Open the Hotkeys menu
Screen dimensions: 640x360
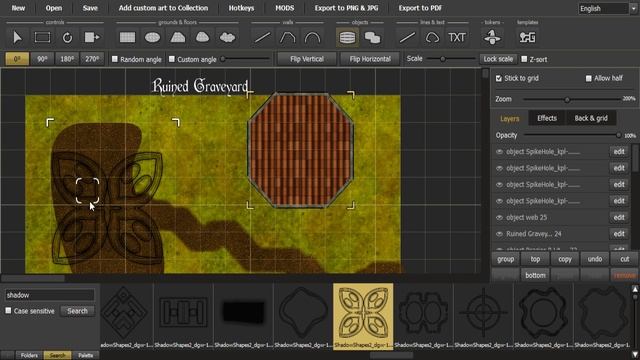click(241, 8)
